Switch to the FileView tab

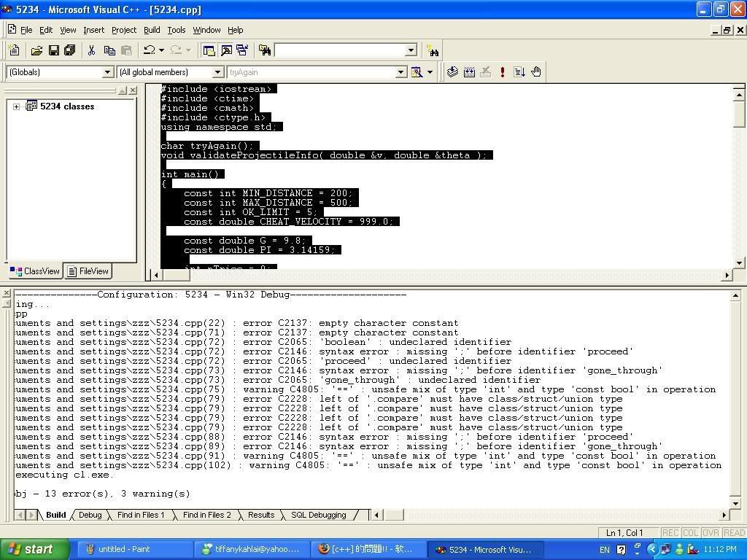(x=88, y=271)
